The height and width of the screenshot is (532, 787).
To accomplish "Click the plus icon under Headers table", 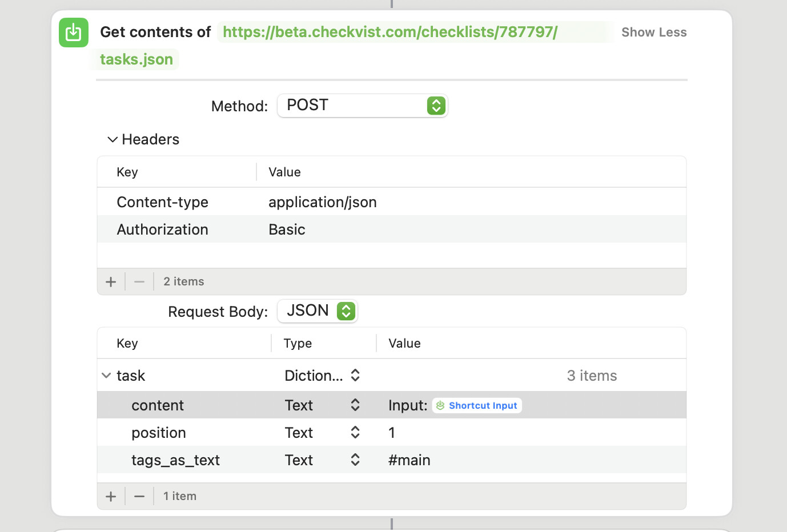I will [111, 281].
